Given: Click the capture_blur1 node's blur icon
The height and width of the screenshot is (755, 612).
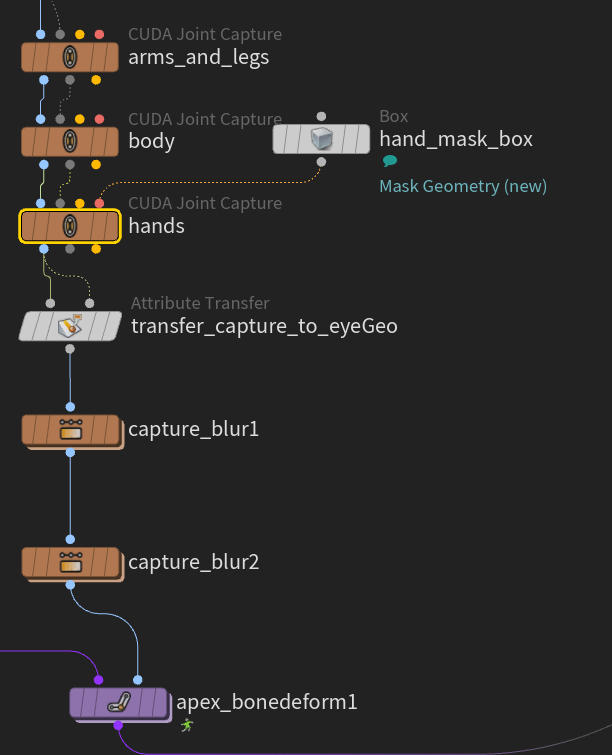Looking at the screenshot, I should (x=70, y=430).
